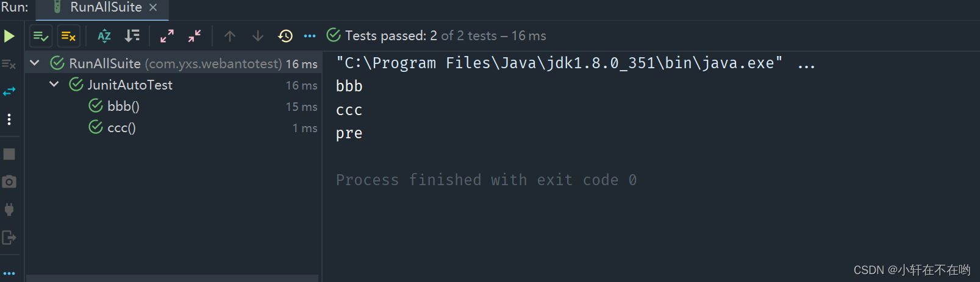Viewport: 980px width, 282px height.
Task: Collapse all test nodes
Action: [195, 36]
